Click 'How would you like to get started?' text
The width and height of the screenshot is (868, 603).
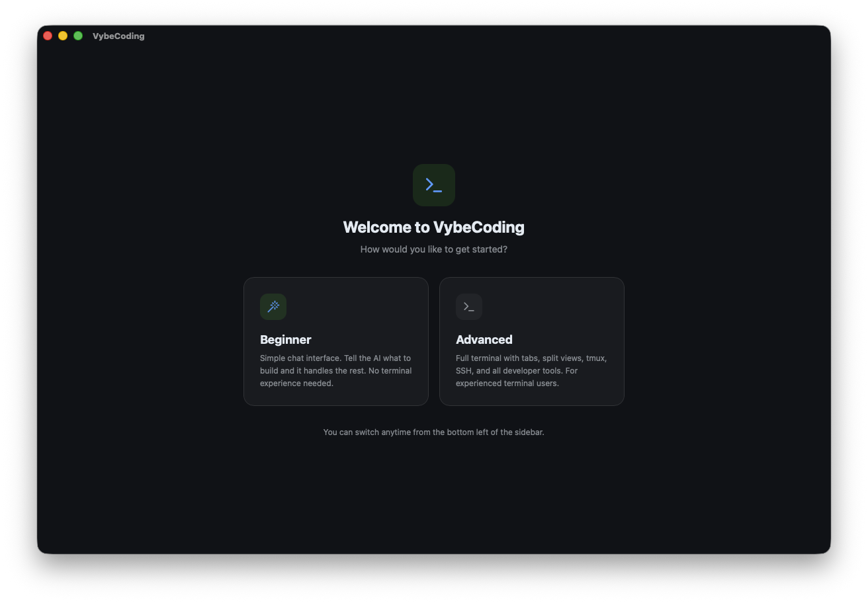pos(434,249)
